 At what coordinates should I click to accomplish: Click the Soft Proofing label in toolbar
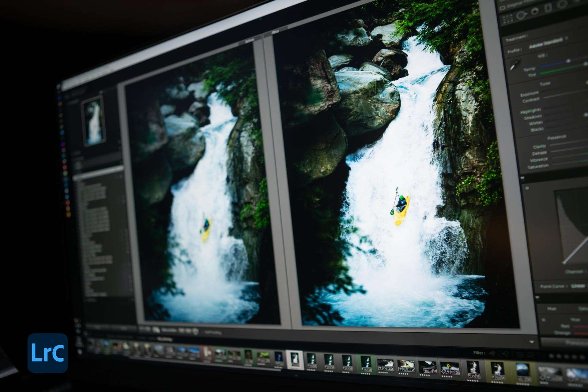click(213, 332)
